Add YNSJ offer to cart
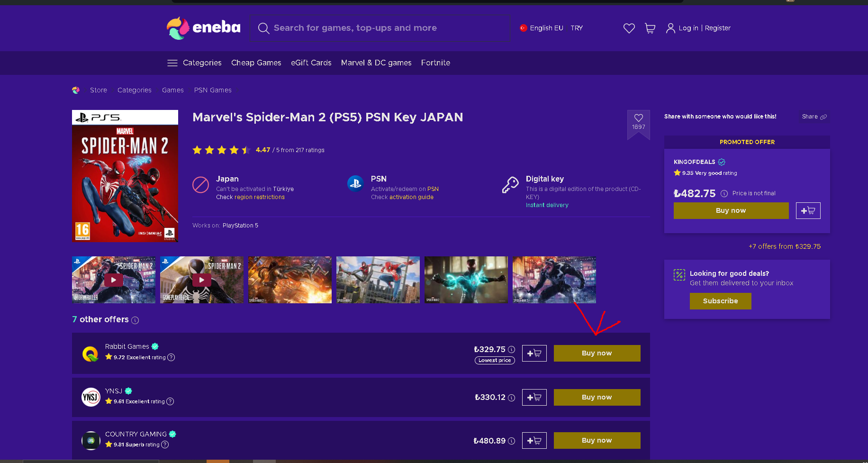The width and height of the screenshot is (868, 463). (534, 398)
